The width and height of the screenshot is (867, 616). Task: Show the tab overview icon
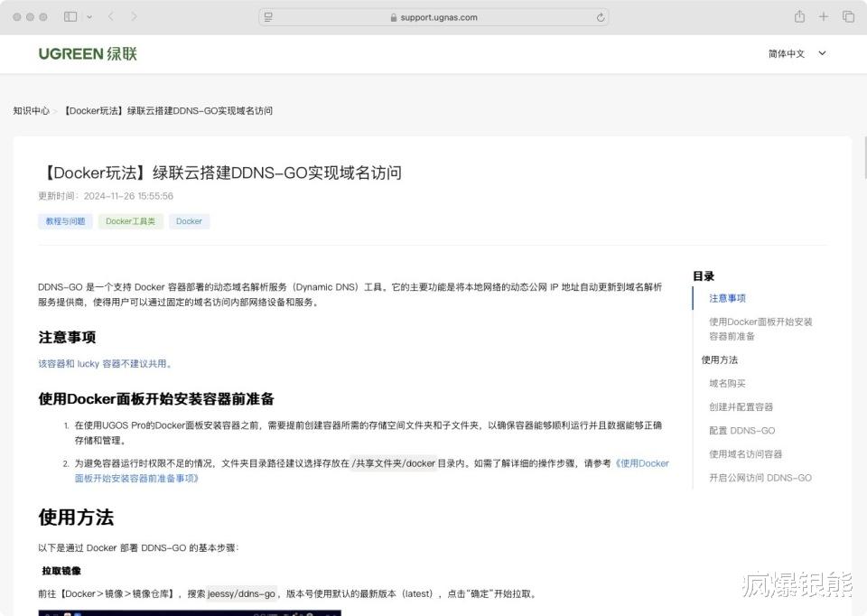(x=848, y=16)
